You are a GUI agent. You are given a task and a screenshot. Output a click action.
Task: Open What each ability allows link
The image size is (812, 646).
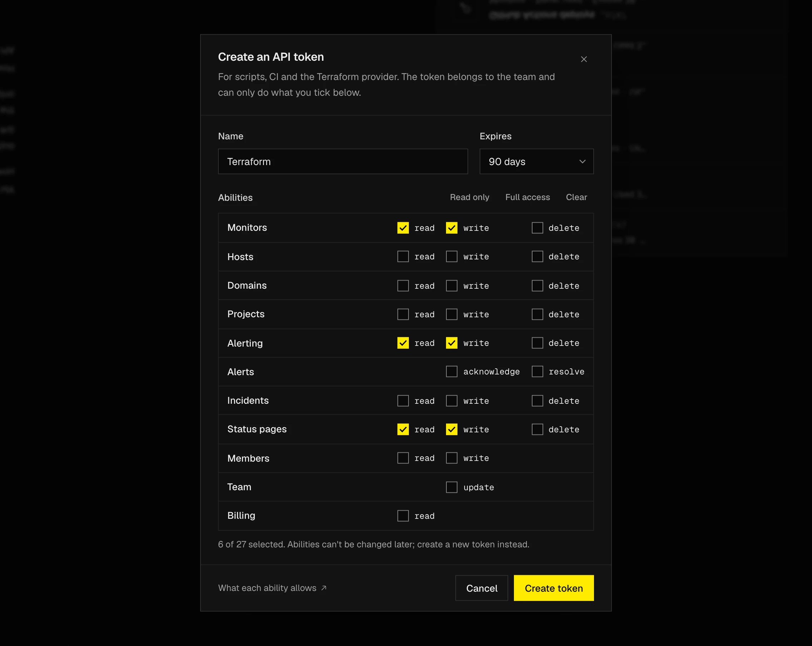(x=272, y=588)
